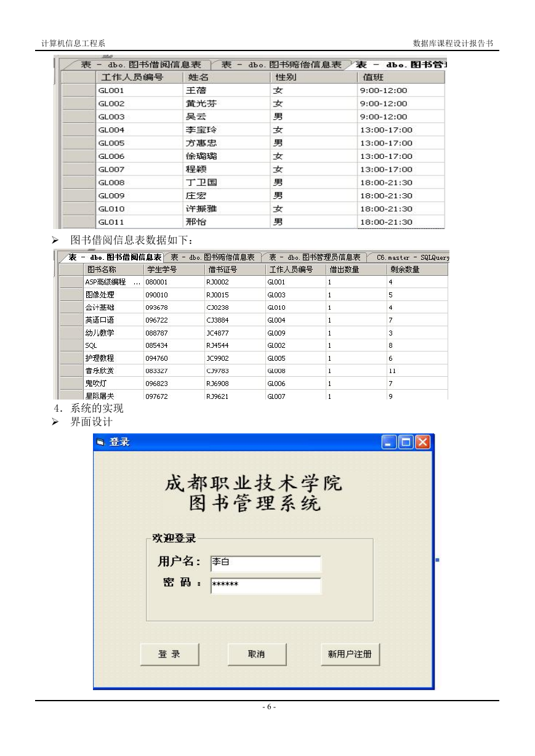Click the login window title bar icon

[x=102, y=442]
